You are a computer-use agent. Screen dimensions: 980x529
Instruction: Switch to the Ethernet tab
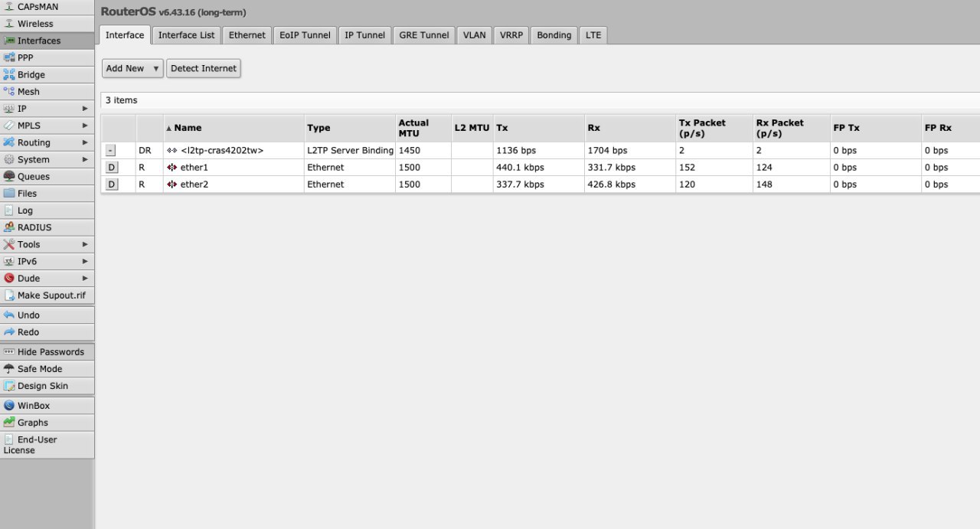point(247,35)
